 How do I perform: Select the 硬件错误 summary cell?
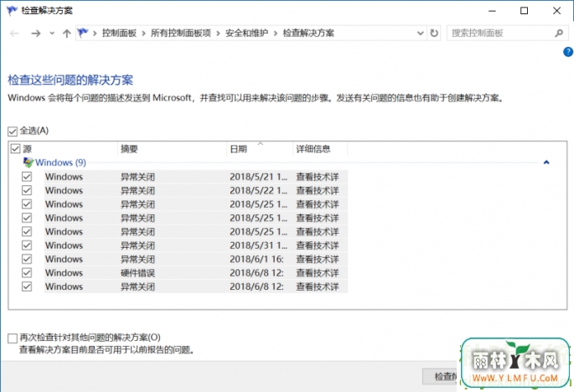point(138,273)
